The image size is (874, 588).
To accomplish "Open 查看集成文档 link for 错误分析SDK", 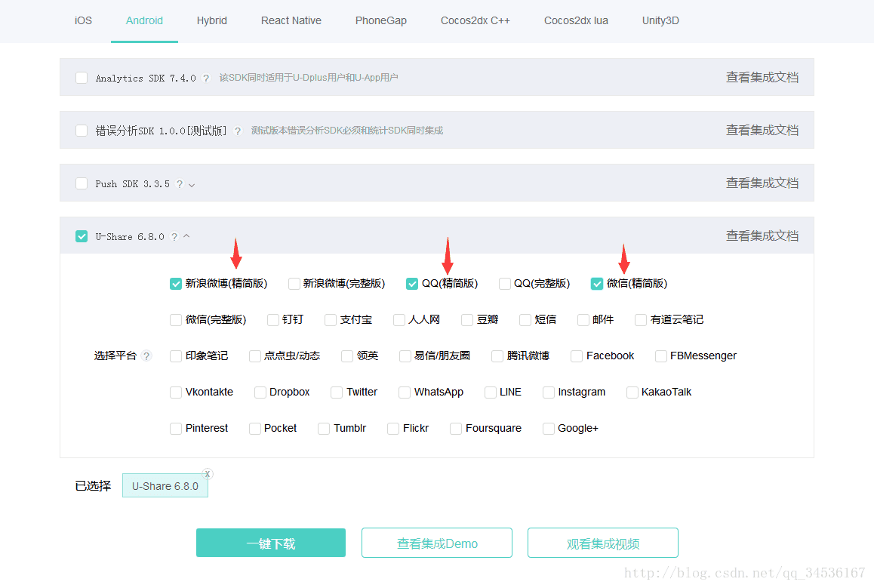I will click(762, 131).
